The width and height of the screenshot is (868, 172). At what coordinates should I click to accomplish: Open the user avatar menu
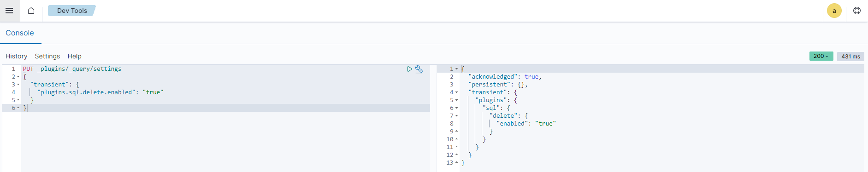point(834,11)
